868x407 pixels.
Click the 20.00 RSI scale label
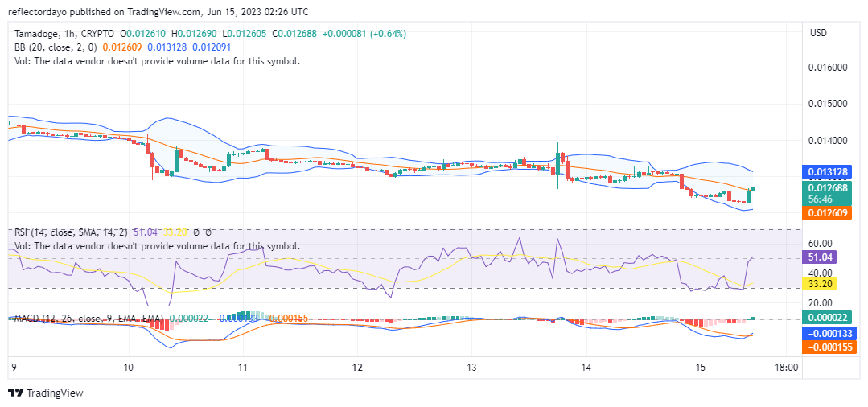click(x=821, y=302)
